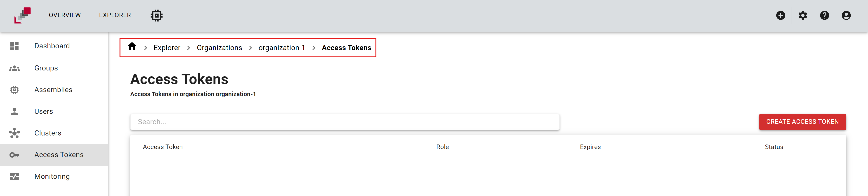Open Clusters from the sidebar
The width and height of the screenshot is (868, 196).
54,133
